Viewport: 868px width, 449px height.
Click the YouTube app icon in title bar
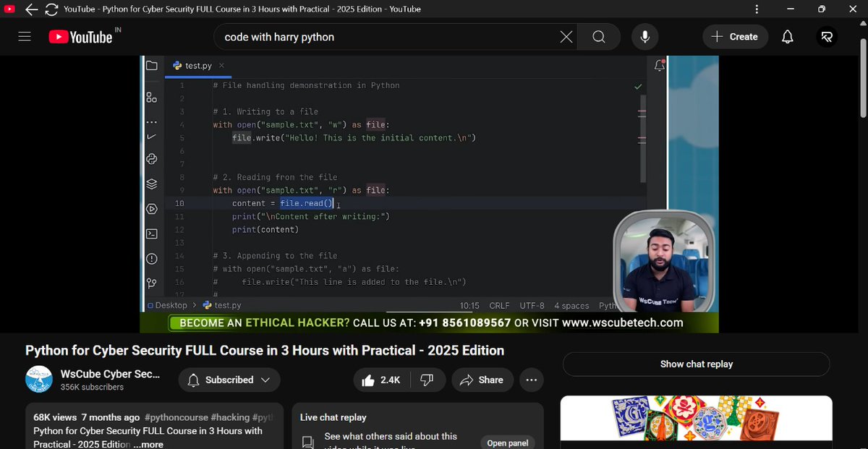point(9,9)
